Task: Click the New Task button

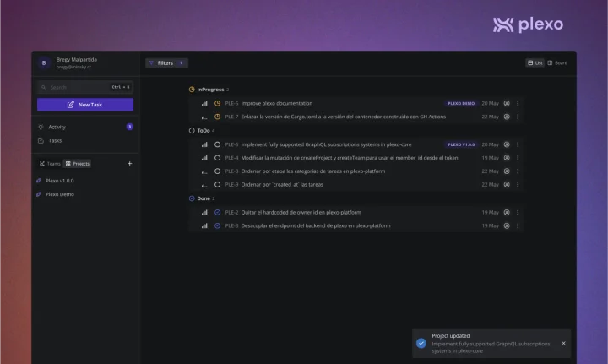Action: pyautogui.click(x=85, y=105)
